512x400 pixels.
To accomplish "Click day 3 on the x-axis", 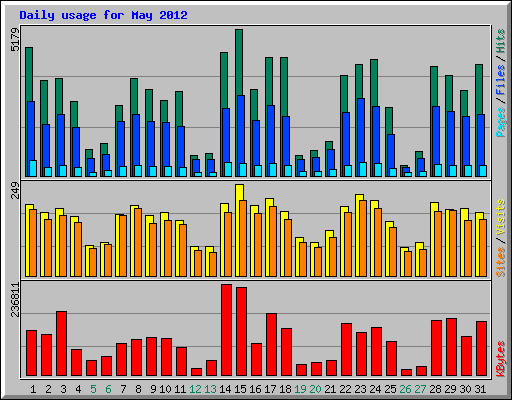I will point(63,389).
